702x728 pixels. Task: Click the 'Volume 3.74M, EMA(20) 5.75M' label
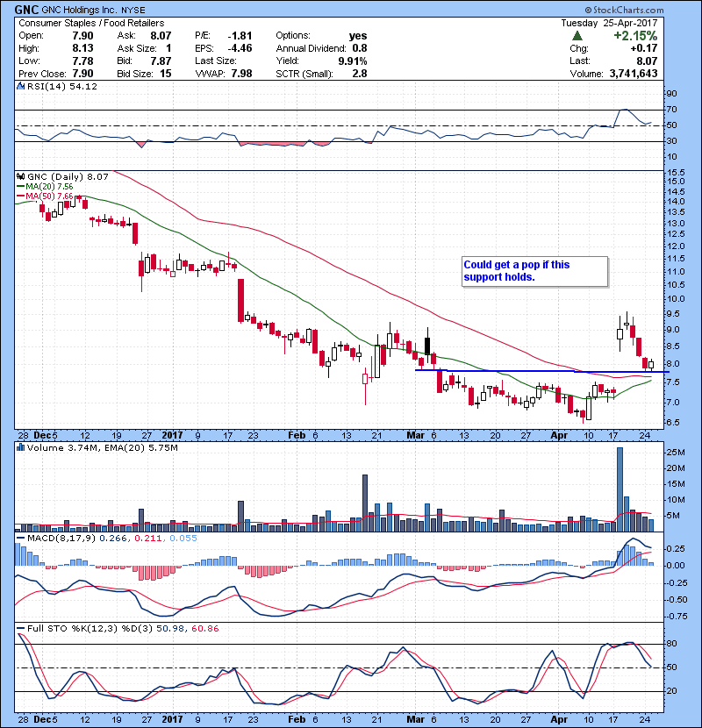tap(102, 447)
